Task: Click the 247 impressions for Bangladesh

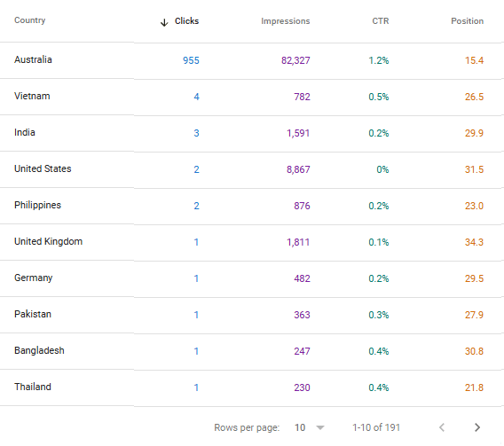Action: [x=303, y=350]
